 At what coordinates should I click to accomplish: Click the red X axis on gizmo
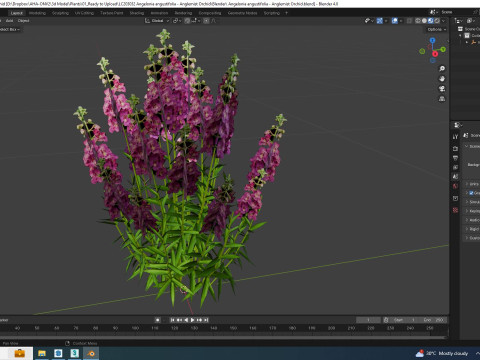click(x=435, y=54)
